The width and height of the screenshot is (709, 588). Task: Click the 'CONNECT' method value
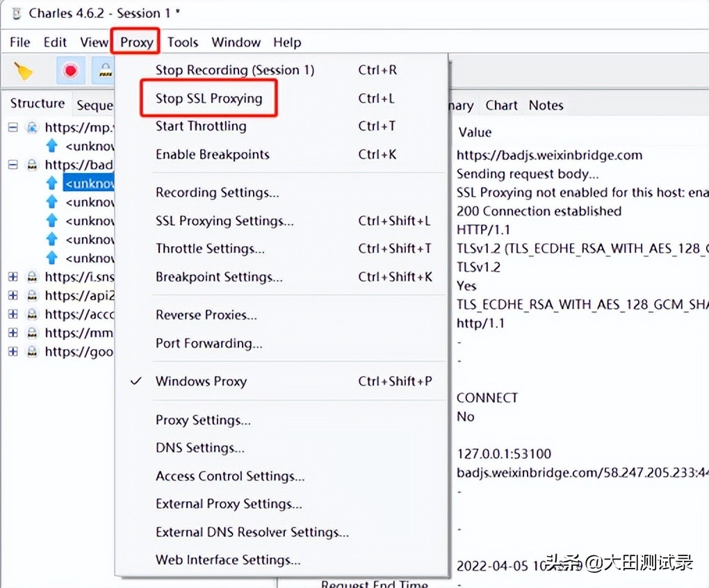[487, 398]
